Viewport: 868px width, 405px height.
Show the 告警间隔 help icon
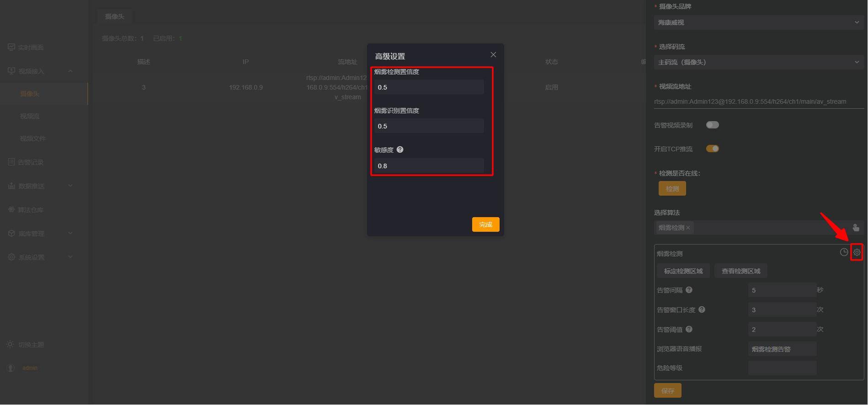(x=689, y=290)
